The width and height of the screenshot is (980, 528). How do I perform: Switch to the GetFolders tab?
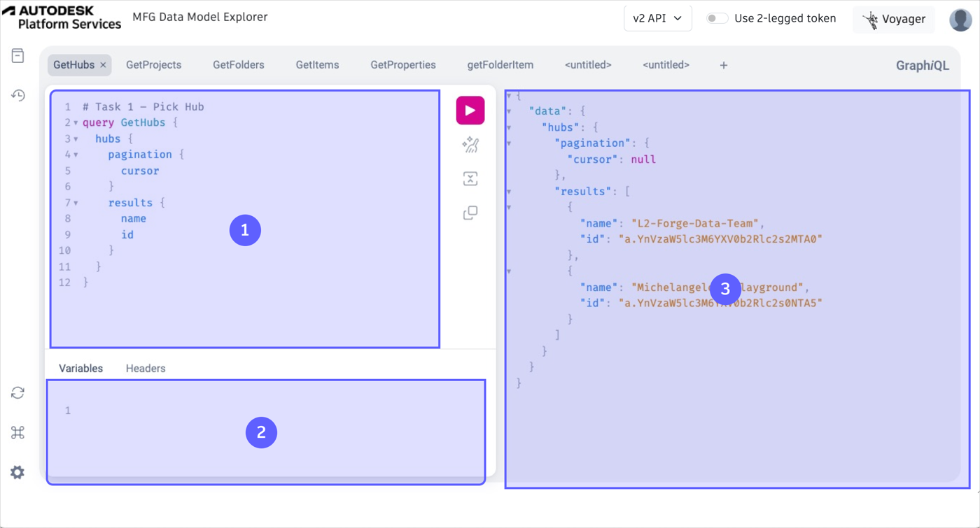(x=239, y=65)
